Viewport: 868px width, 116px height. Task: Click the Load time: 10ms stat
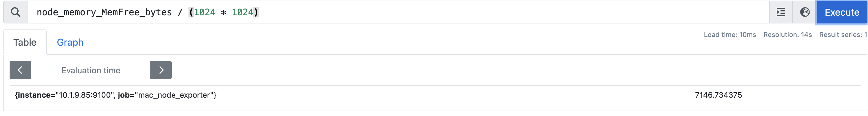coord(730,35)
